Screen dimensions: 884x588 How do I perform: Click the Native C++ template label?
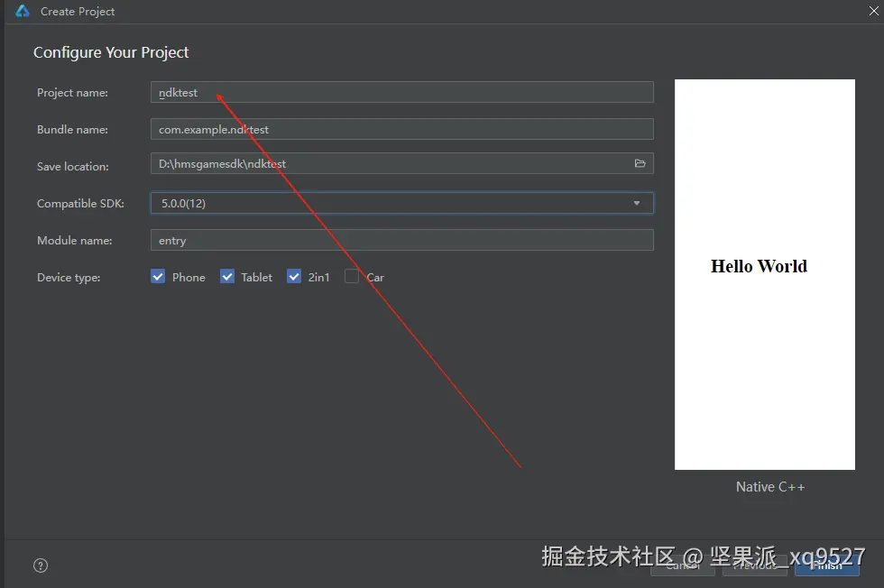[770, 486]
